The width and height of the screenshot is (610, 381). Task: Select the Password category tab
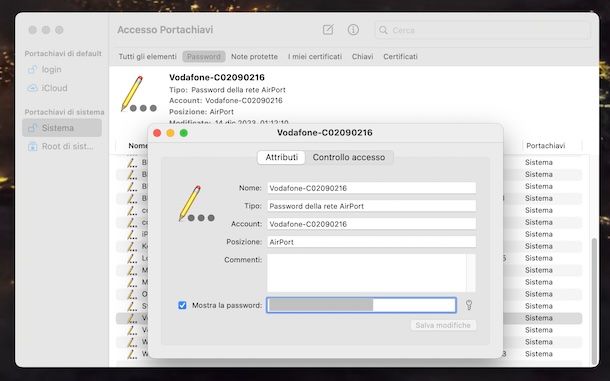pyautogui.click(x=204, y=56)
